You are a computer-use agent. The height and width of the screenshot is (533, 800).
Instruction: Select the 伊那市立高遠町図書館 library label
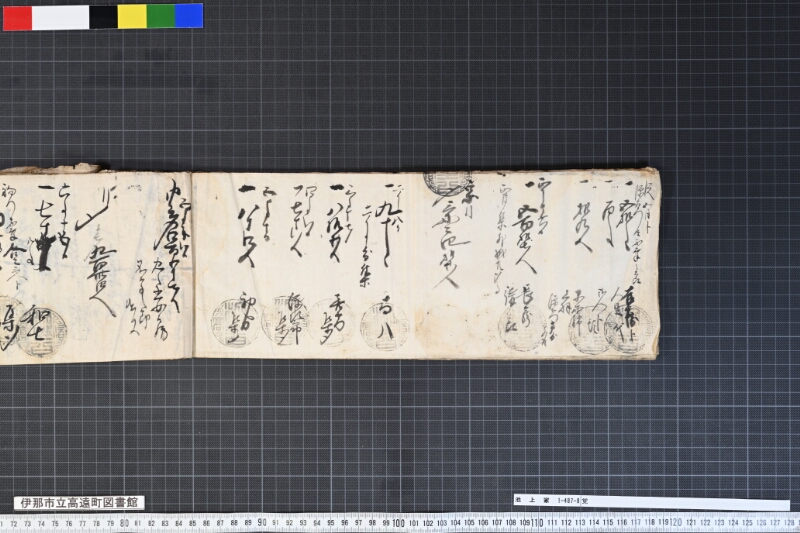pos(79,502)
